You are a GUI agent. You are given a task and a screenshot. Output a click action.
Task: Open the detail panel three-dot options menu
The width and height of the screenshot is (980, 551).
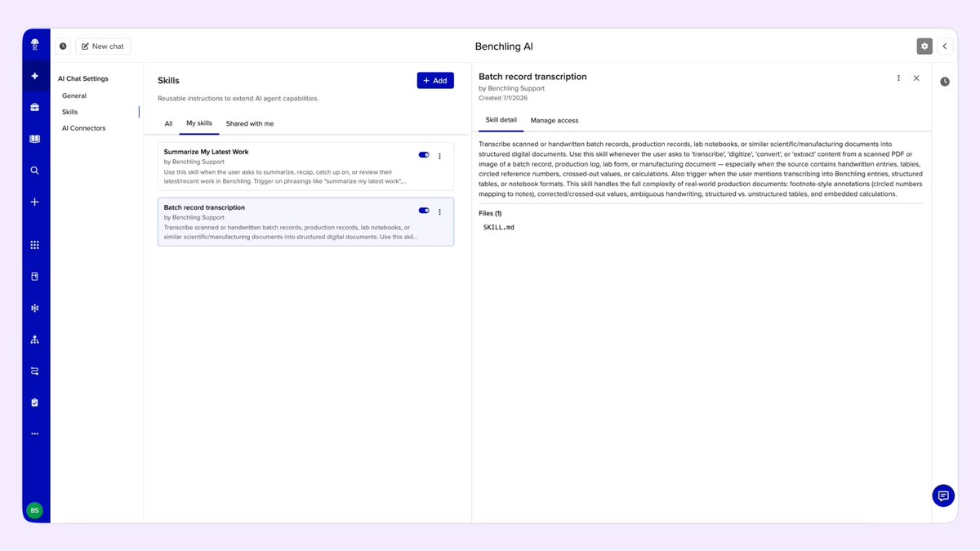click(898, 78)
